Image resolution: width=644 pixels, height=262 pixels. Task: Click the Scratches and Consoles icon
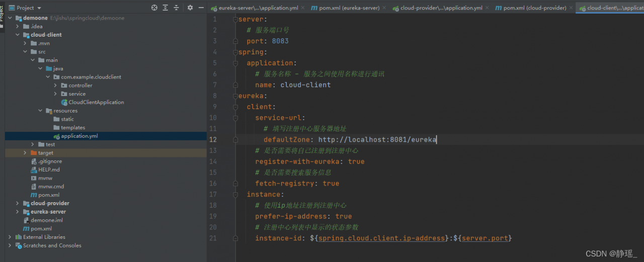pos(19,245)
